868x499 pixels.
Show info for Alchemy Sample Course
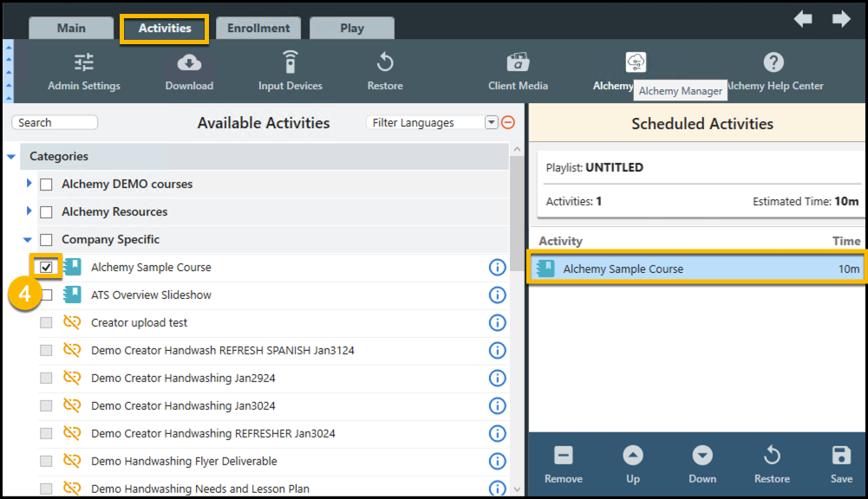497,267
